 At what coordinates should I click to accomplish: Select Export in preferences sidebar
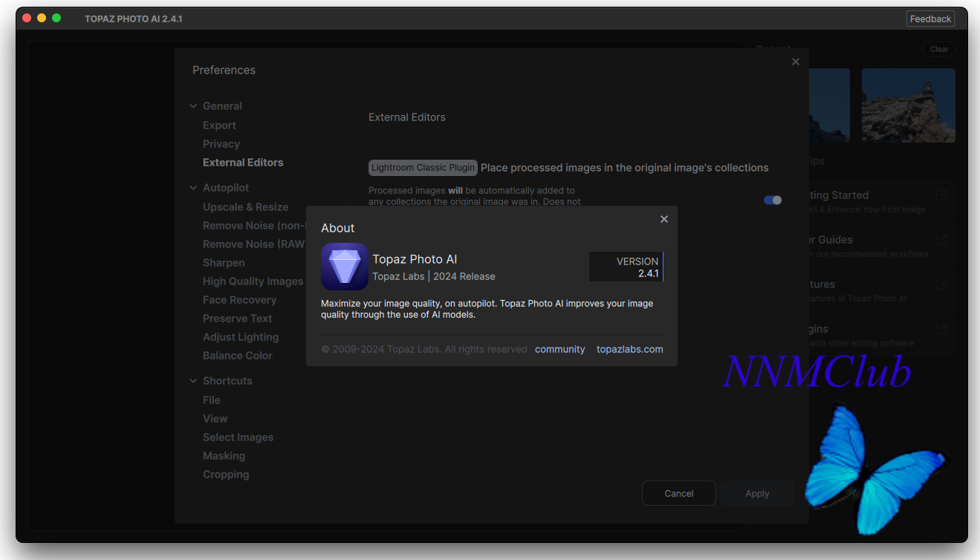click(219, 126)
